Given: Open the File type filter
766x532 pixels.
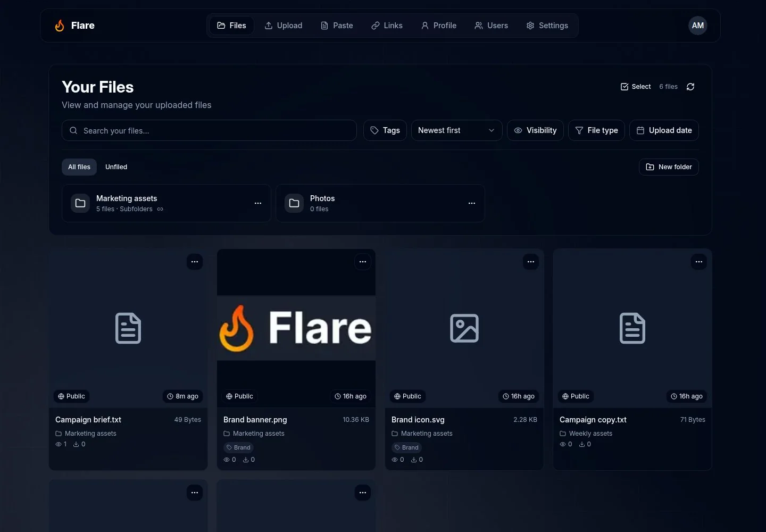Looking at the screenshot, I should click(x=596, y=130).
